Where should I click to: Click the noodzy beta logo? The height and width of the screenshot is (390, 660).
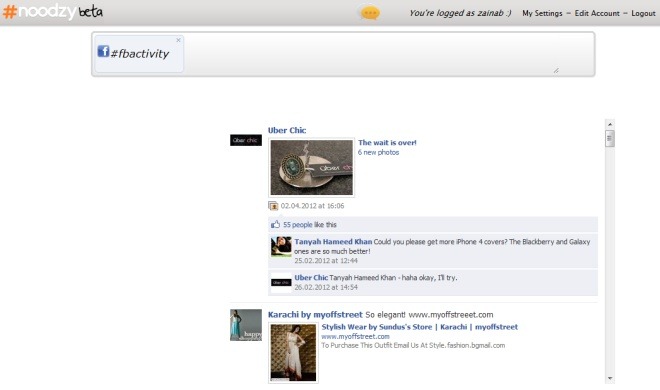53,11
